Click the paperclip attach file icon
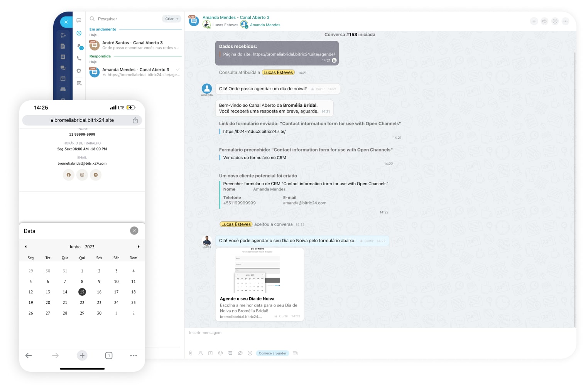This screenshot has width=588, height=391. pyautogui.click(x=191, y=353)
